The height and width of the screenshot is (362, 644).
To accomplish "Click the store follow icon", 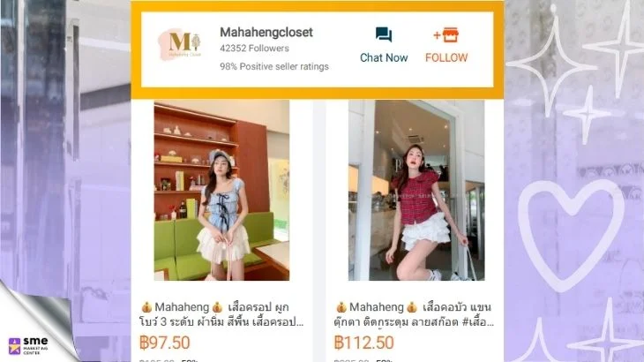I will [x=446, y=35].
